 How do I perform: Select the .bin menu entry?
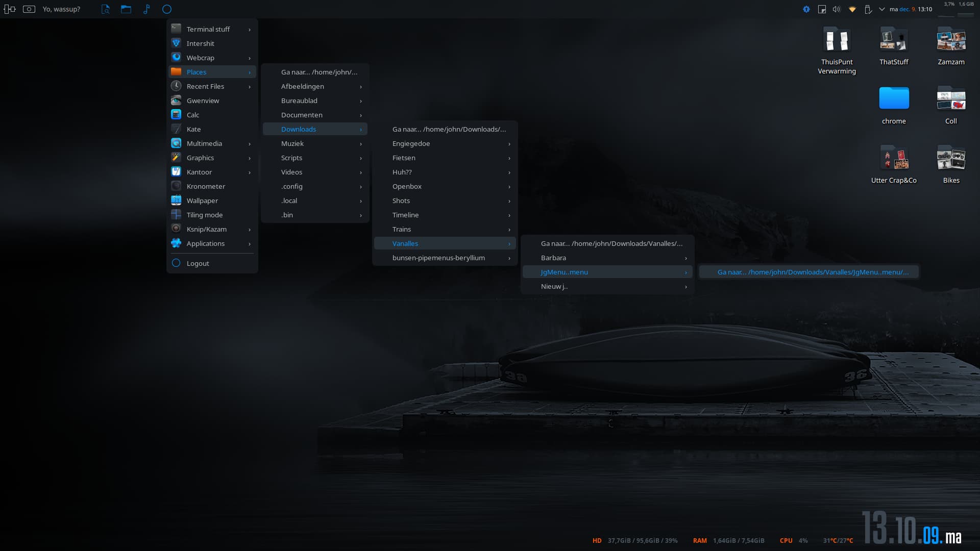click(x=315, y=215)
